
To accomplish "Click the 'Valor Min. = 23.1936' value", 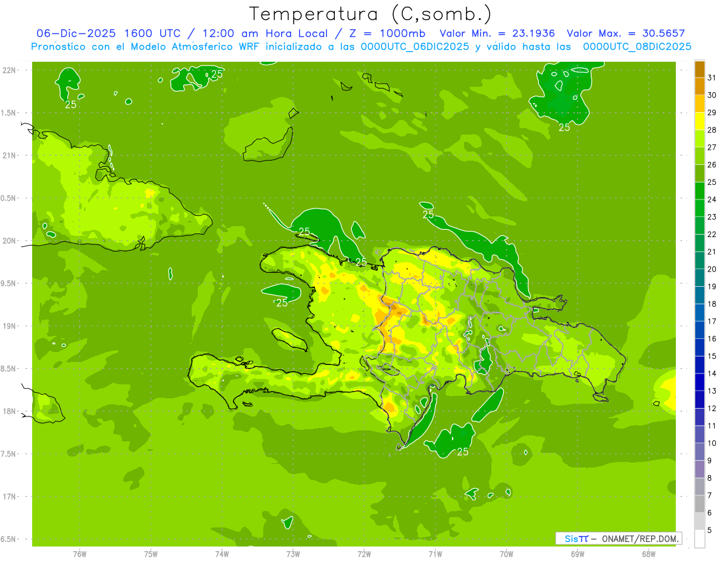I will pyautogui.click(x=497, y=33).
